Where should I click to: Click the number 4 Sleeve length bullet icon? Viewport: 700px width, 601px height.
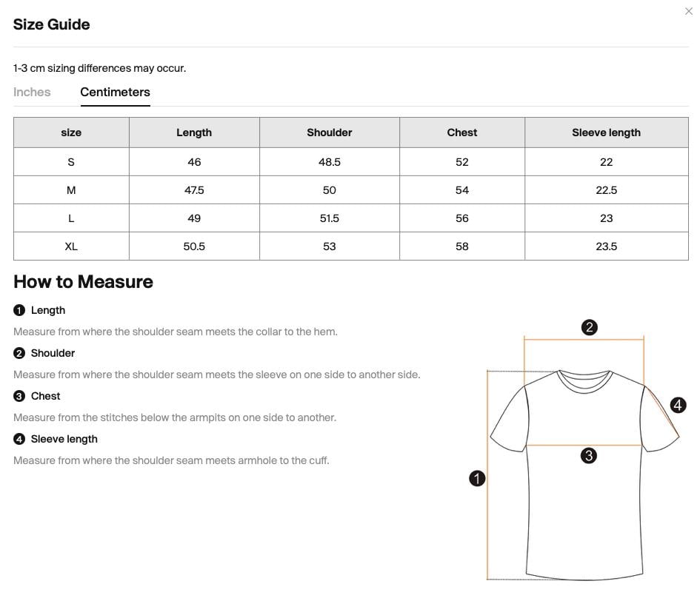[19, 439]
